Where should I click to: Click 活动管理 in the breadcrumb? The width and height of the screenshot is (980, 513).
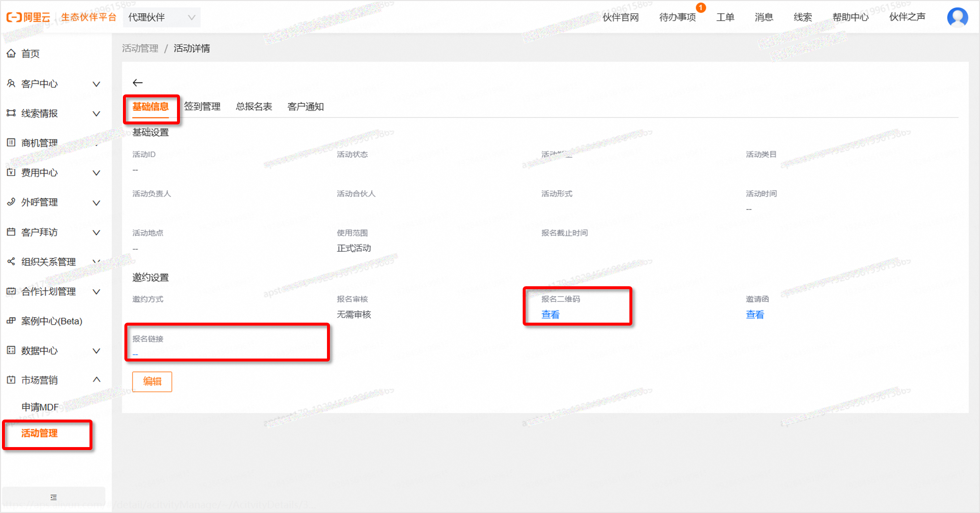coord(140,48)
